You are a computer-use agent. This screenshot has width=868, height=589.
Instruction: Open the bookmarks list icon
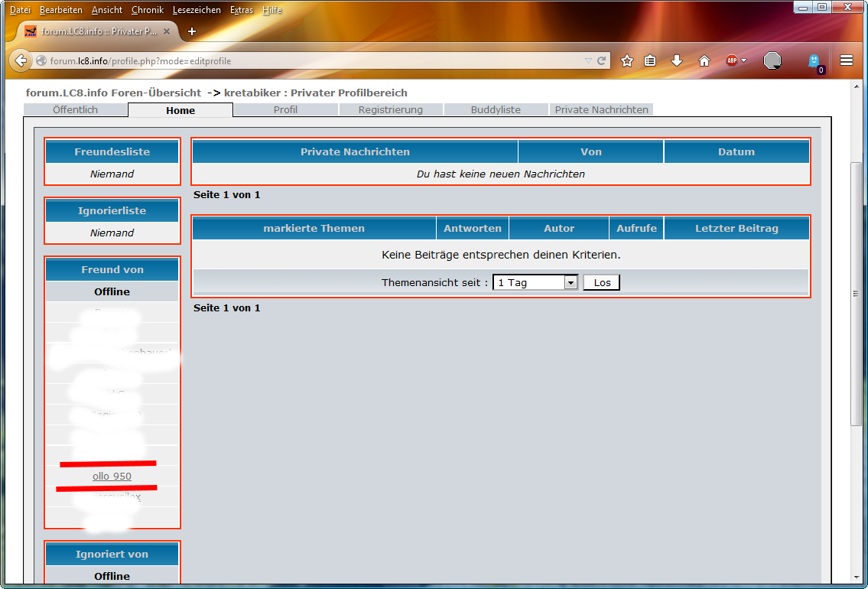651,60
